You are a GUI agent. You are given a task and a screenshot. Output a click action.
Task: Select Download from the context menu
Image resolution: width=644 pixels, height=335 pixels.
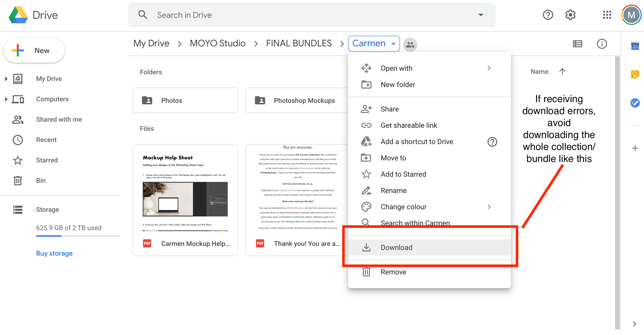[396, 247]
